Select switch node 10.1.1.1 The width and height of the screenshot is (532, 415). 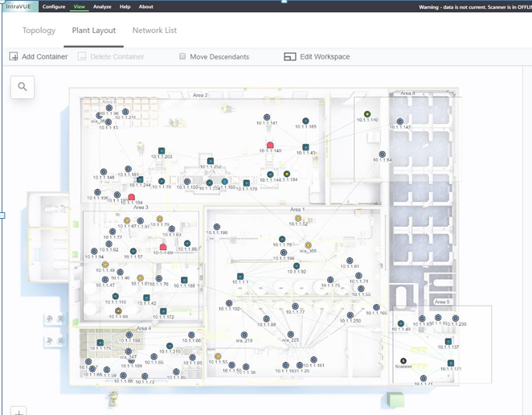[x=240, y=277]
